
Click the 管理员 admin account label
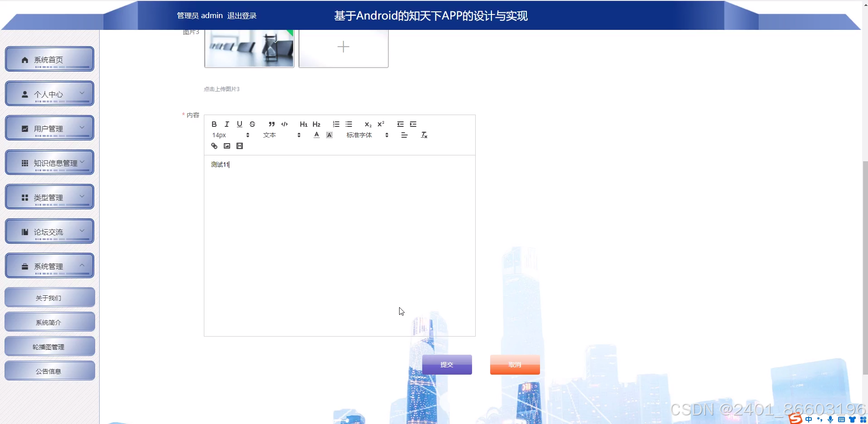(x=200, y=16)
